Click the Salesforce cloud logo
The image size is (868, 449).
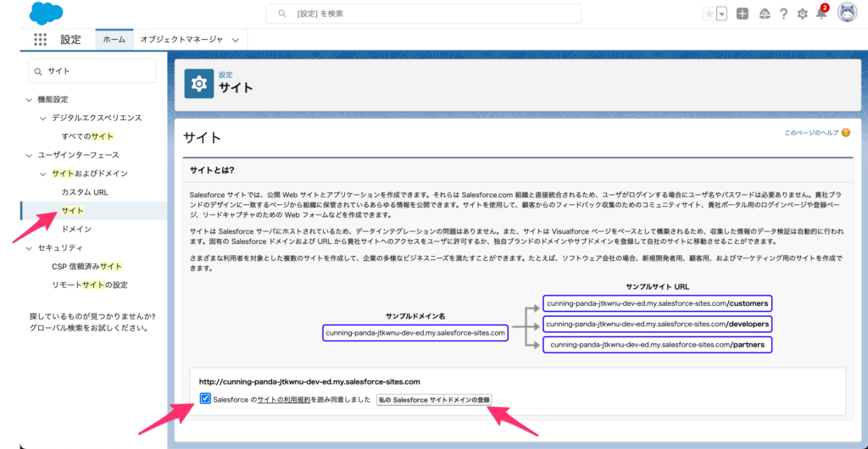tap(47, 14)
